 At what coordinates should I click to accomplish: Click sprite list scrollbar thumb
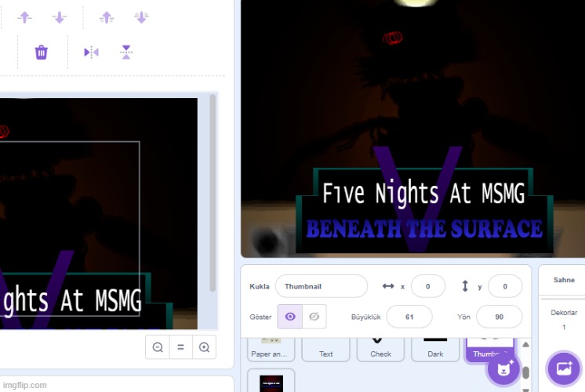tap(525, 372)
